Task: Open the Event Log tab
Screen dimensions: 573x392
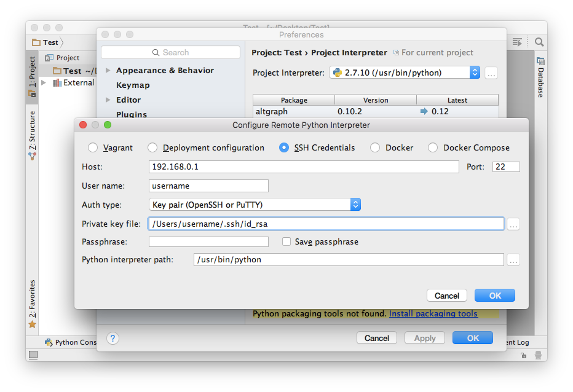Action: pyautogui.click(x=518, y=342)
